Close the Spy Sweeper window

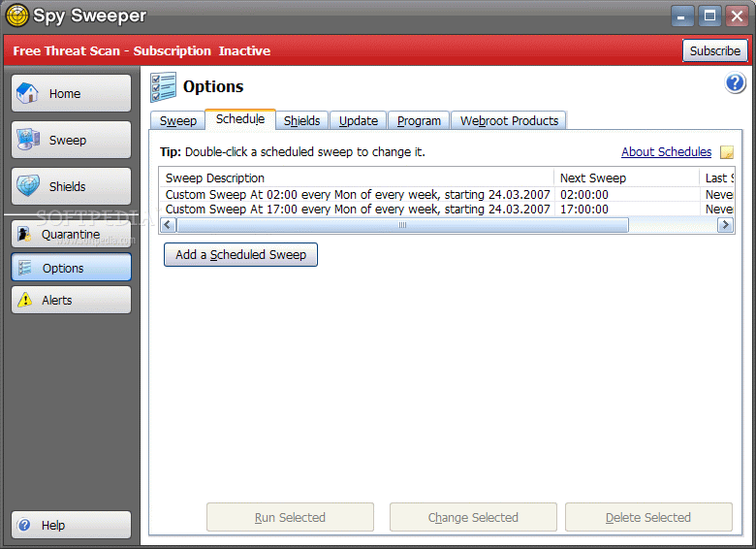[738, 16]
